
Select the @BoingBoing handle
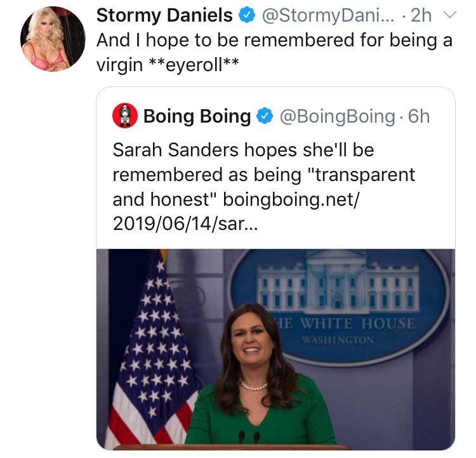[x=336, y=117]
